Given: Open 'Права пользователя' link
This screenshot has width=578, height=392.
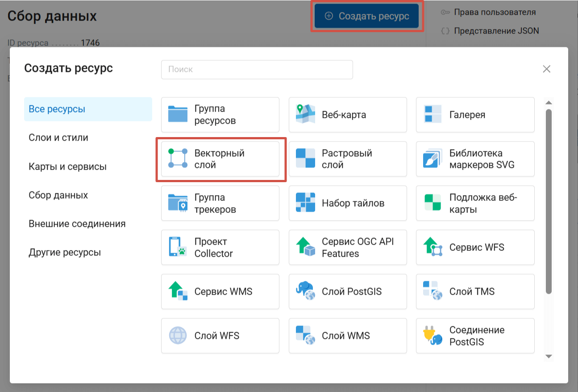Looking at the screenshot, I should point(495,12).
